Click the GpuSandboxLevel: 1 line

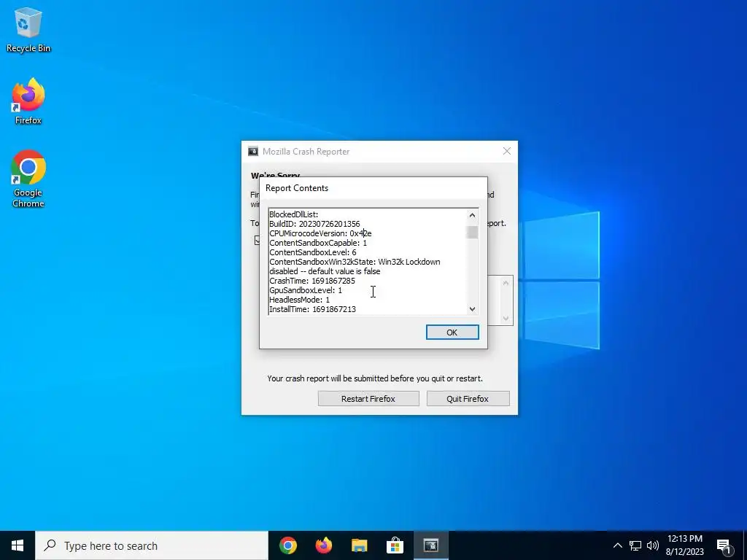[x=306, y=290]
